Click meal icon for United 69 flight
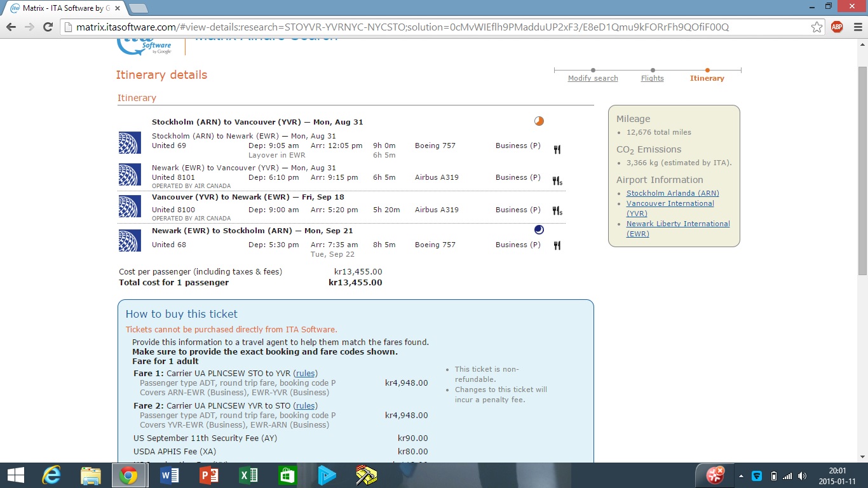868x488 pixels. (x=557, y=149)
